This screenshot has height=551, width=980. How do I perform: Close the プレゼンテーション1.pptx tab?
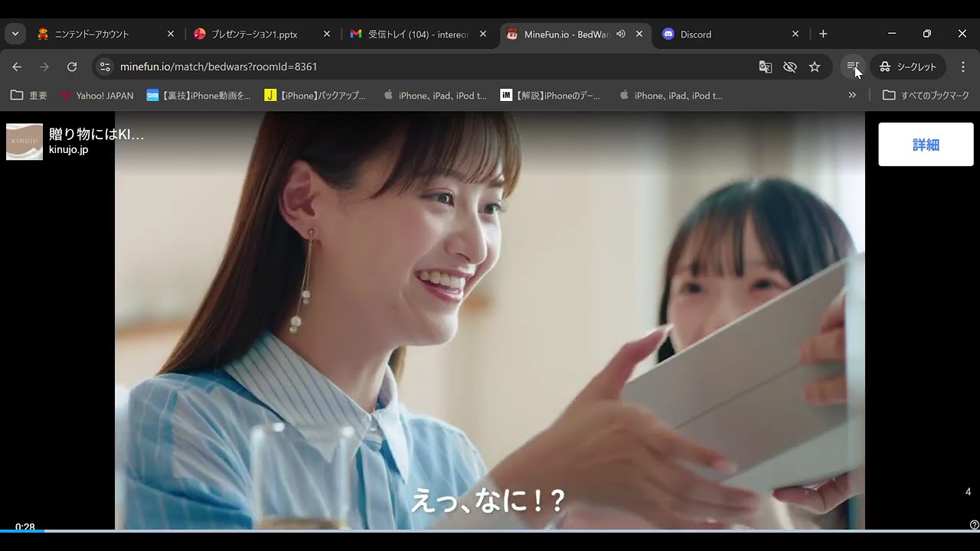327,34
